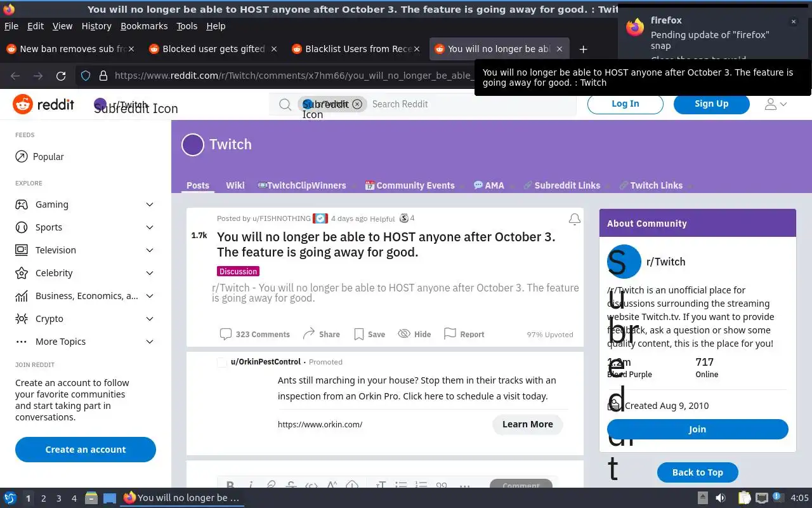Image resolution: width=812 pixels, height=508 pixels.
Task: Close the active 'You will no longer' tab
Action: [560, 49]
